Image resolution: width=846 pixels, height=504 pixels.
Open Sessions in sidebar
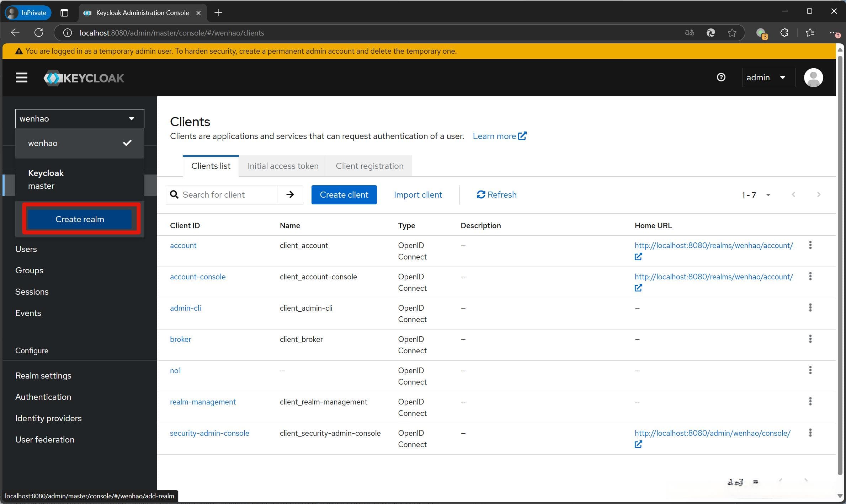(32, 291)
